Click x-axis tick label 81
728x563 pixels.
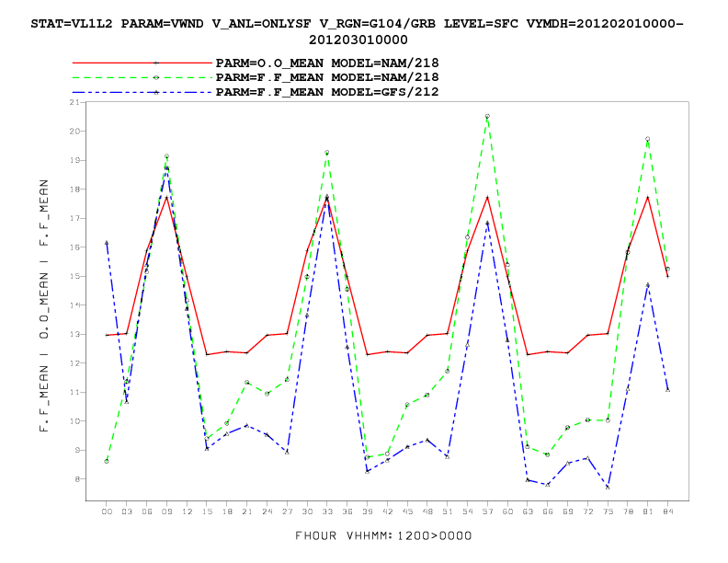(x=648, y=511)
